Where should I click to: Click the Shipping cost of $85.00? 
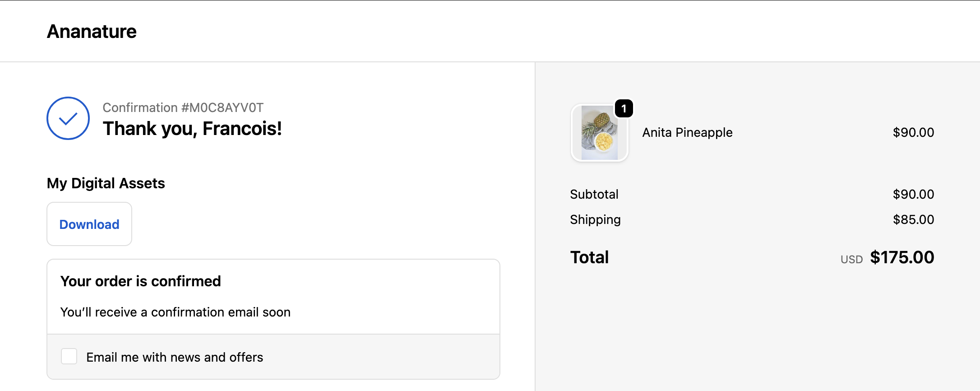coord(913,219)
